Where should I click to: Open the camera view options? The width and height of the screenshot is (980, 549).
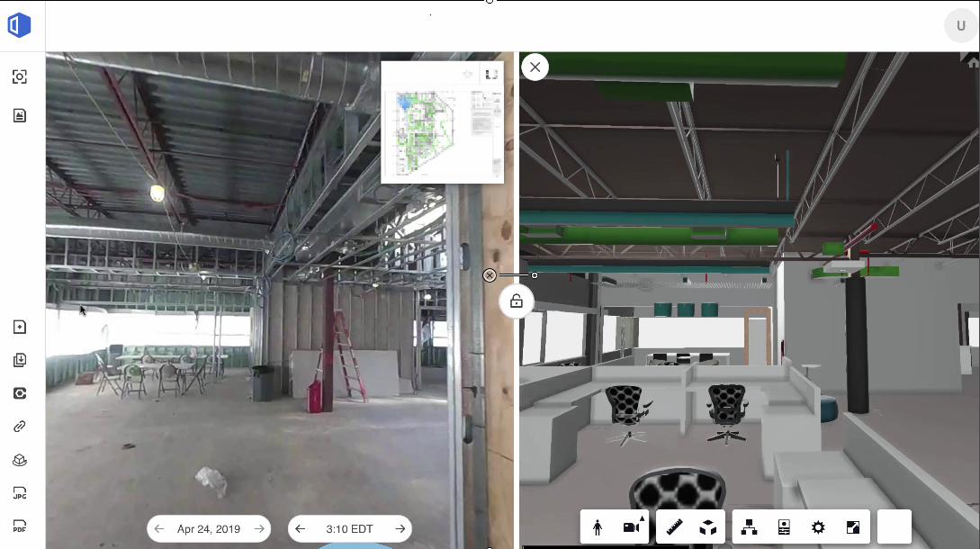pos(633,527)
